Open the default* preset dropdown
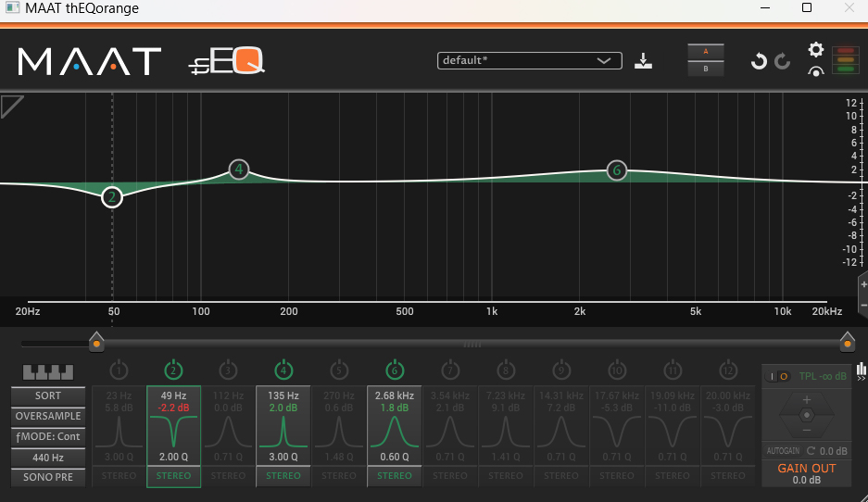The height and width of the screenshot is (502, 868). tap(529, 60)
